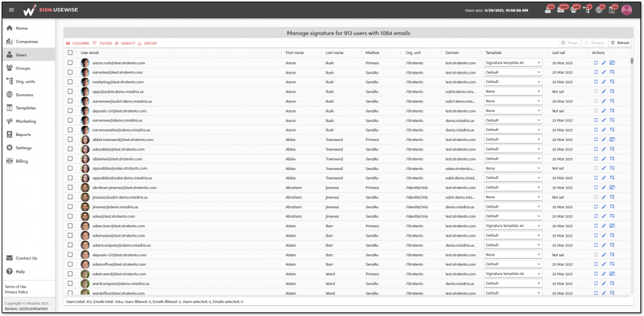Open the Terms of Use link
Image resolution: width=644 pixels, height=316 pixels.
pyautogui.click(x=16, y=286)
